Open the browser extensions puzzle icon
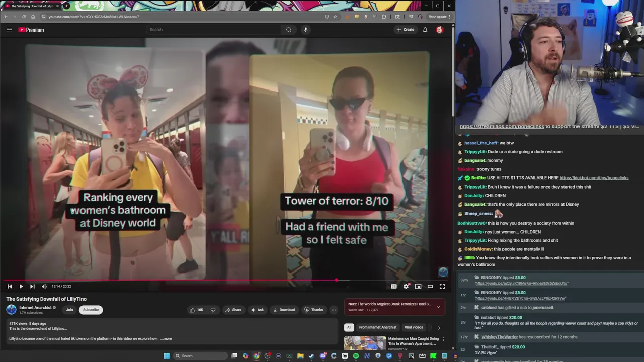This screenshot has width=644, height=362. [x=384, y=17]
